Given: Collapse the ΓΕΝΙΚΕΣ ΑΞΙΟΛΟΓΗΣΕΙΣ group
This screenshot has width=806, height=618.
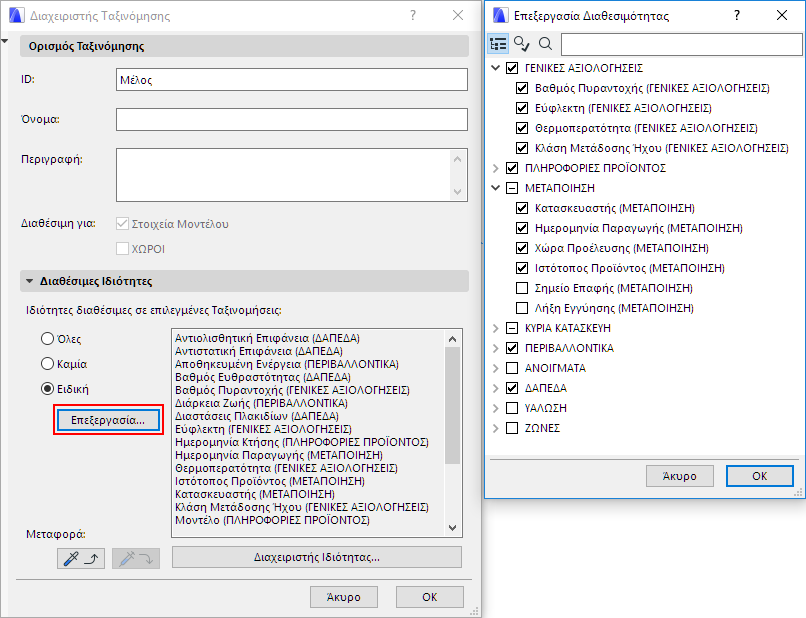Looking at the screenshot, I should 496,68.
